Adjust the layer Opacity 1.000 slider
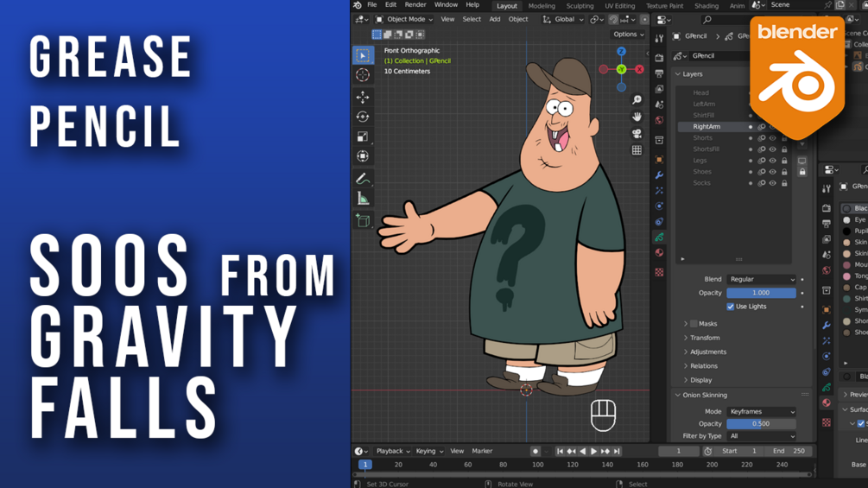Viewport: 868px width, 488px height. point(761,294)
